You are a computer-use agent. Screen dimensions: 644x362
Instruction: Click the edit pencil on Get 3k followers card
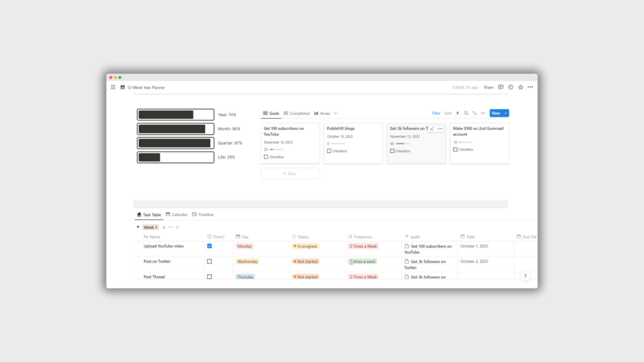tap(432, 129)
